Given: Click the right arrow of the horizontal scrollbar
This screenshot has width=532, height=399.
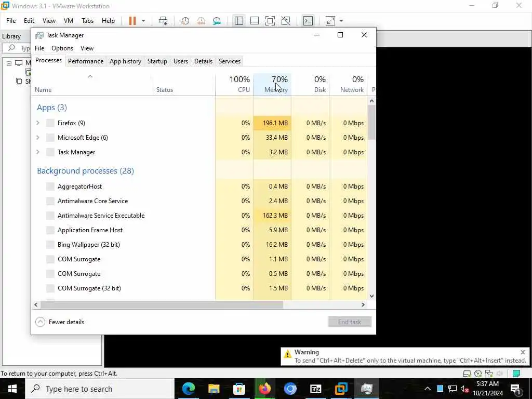Looking at the screenshot, I should pyautogui.click(x=363, y=304).
